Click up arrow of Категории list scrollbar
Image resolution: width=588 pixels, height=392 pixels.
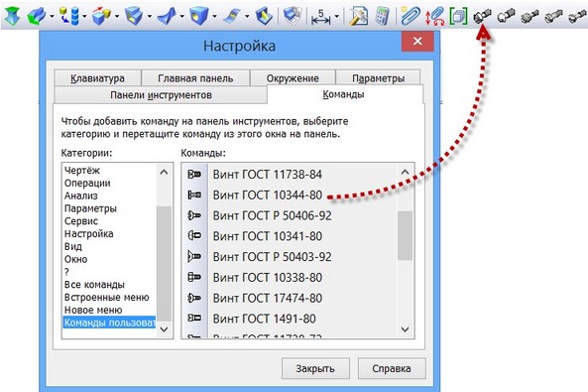point(164,173)
